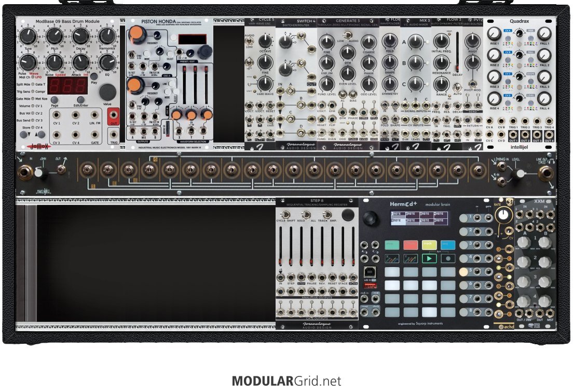Click the FOLD knob on the FLD6 wavefolder
Screen dimensions: 574x392
[389, 41]
